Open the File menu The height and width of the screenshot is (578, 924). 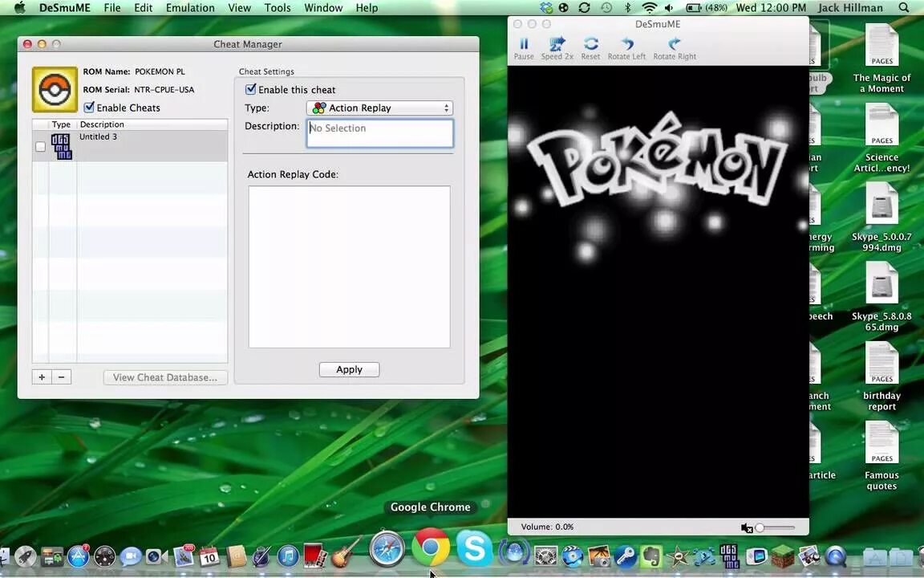click(x=112, y=8)
